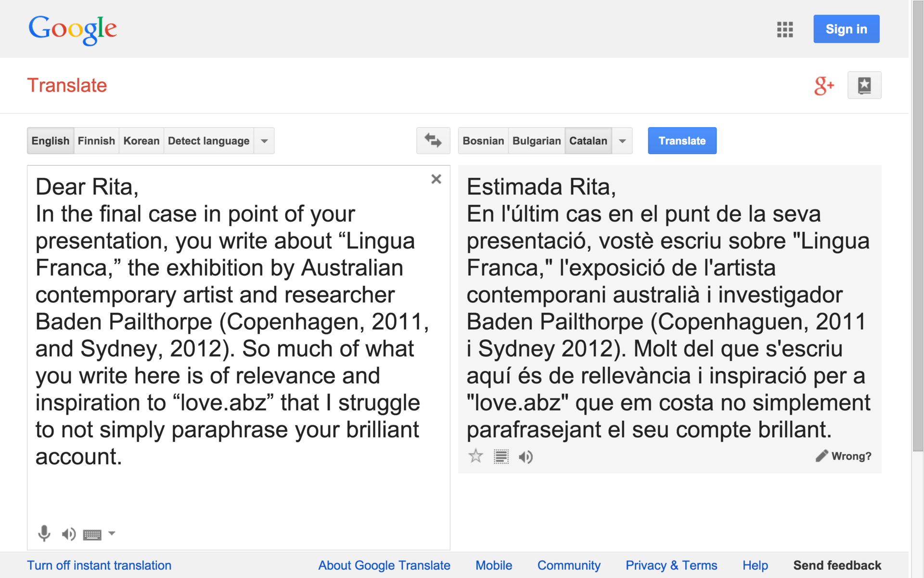Open the Phrasebook star icon
924x578 pixels.
(x=864, y=85)
